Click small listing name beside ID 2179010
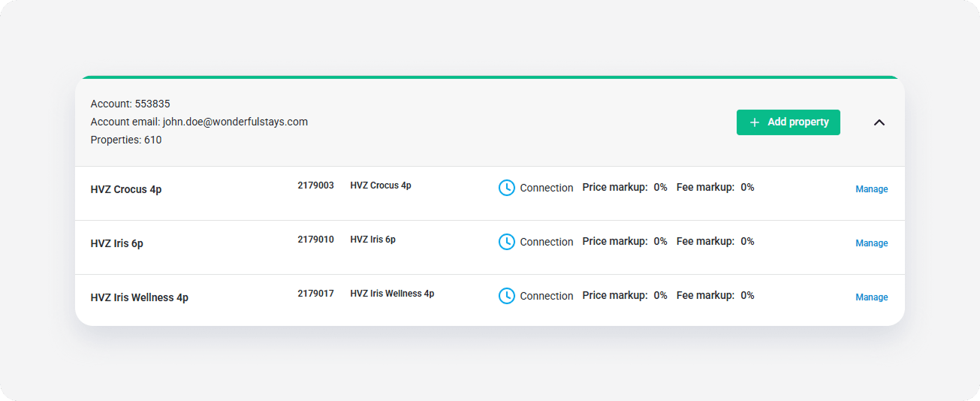This screenshot has width=980, height=401. coord(373,240)
